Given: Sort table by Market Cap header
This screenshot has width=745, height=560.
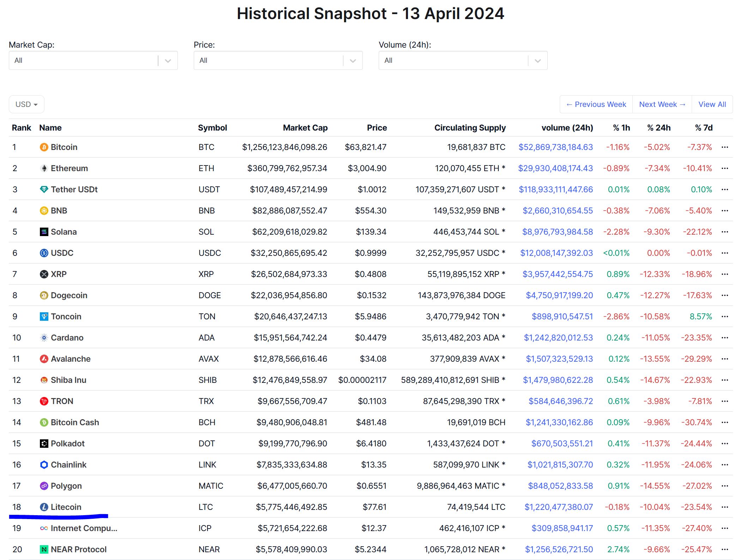Looking at the screenshot, I should tap(305, 128).
